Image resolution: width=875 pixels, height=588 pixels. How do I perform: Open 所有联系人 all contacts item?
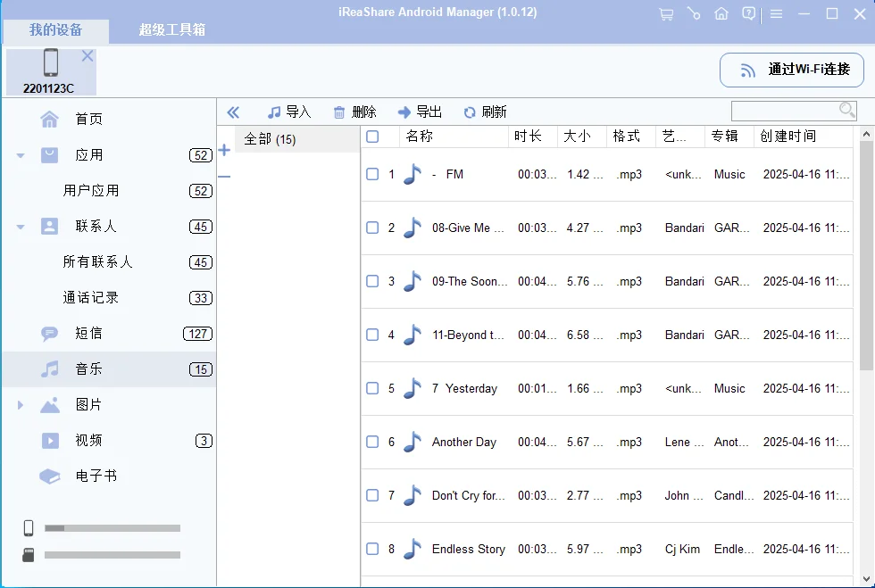click(109, 262)
